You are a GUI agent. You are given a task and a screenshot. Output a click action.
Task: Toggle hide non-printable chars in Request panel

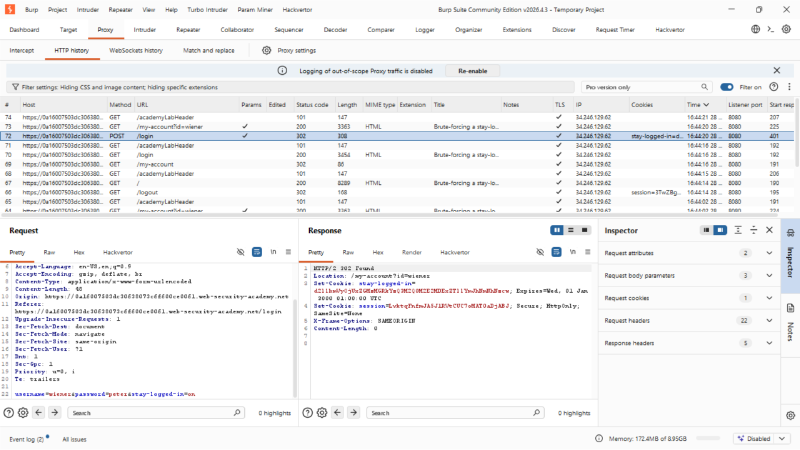pyautogui.click(x=240, y=252)
